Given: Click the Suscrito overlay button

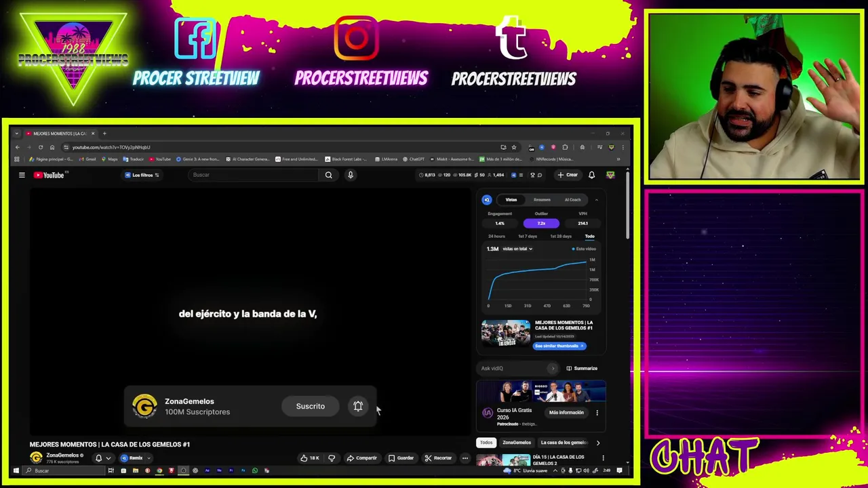Looking at the screenshot, I should [x=310, y=406].
